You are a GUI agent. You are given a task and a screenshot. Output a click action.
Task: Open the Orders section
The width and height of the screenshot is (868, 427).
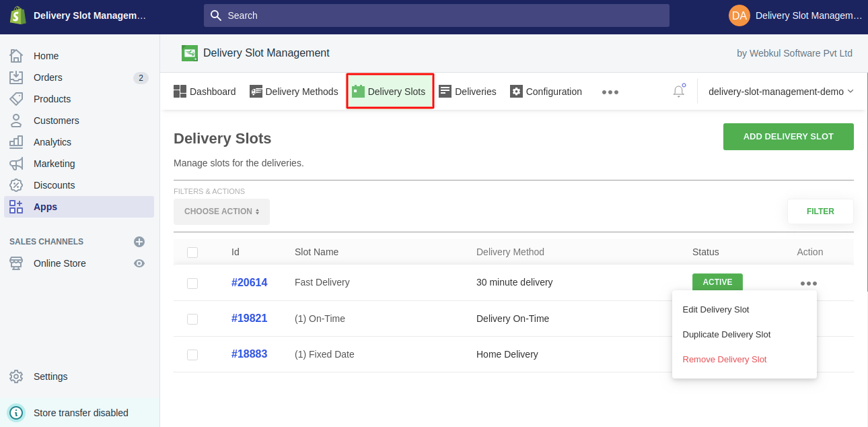(48, 77)
